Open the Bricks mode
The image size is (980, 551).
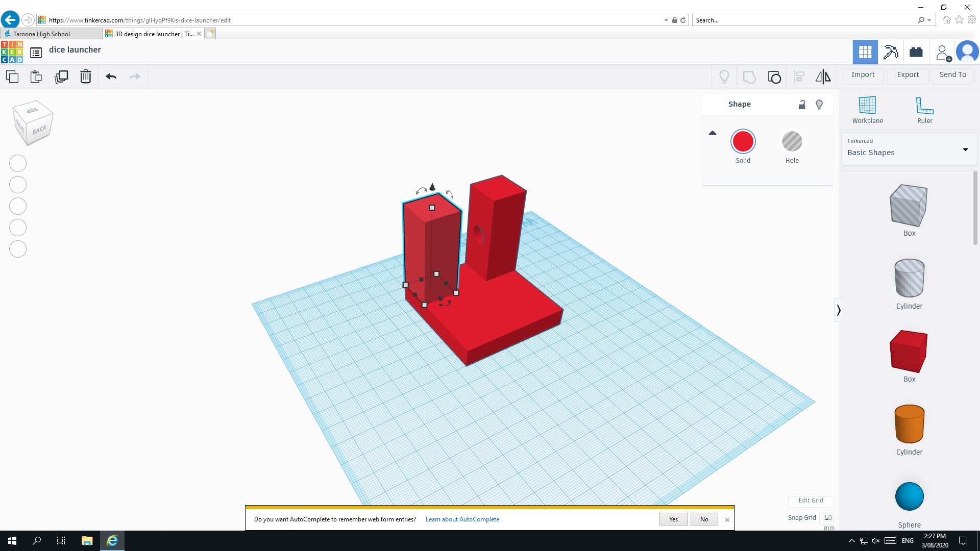coord(916,52)
